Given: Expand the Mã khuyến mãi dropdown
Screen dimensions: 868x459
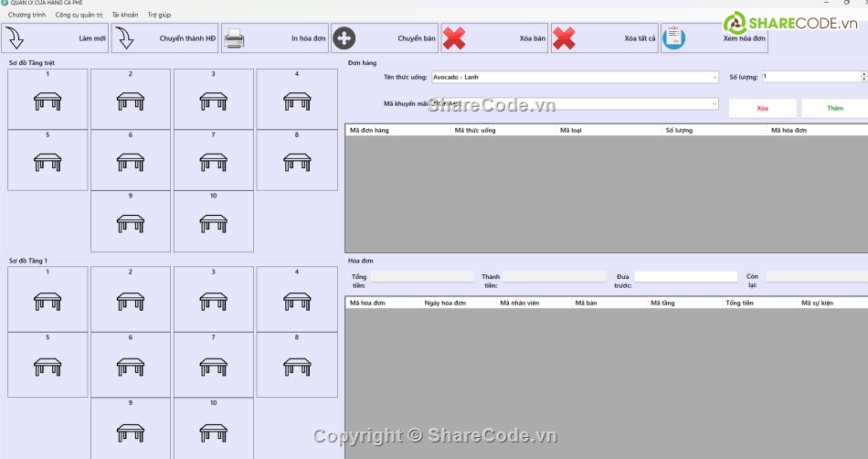Looking at the screenshot, I should [714, 104].
